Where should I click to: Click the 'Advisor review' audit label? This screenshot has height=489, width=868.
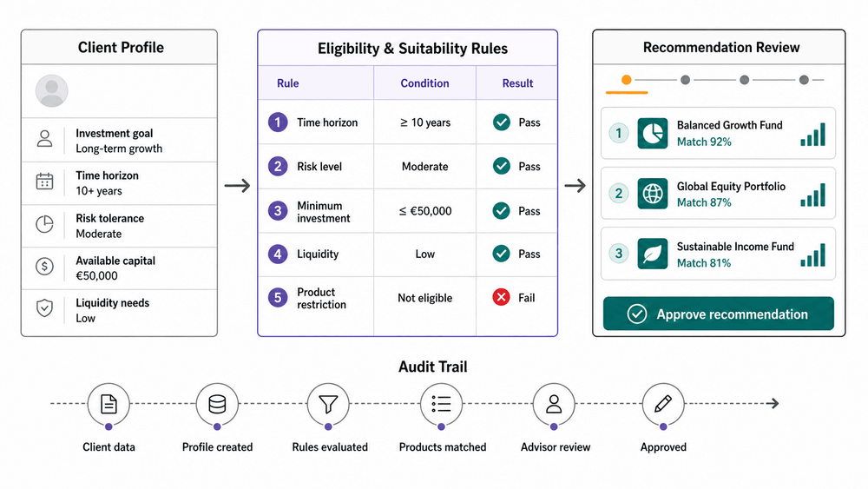tap(556, 447)
